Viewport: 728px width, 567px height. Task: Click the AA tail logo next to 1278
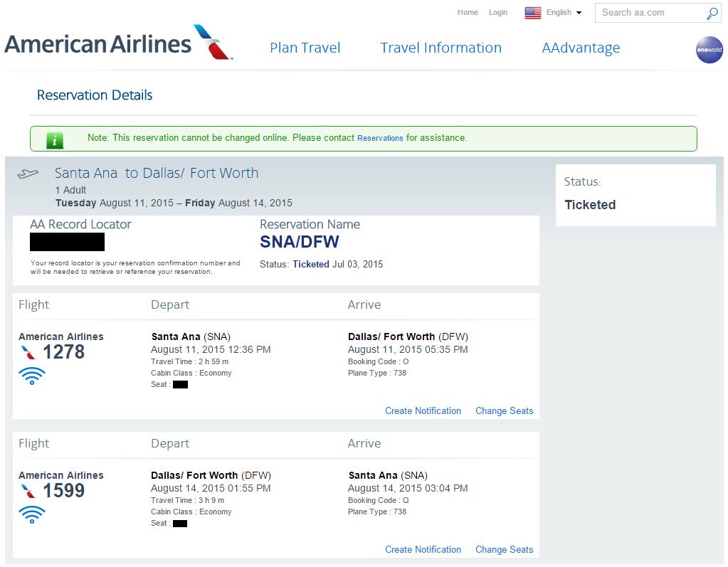point(28,353)
